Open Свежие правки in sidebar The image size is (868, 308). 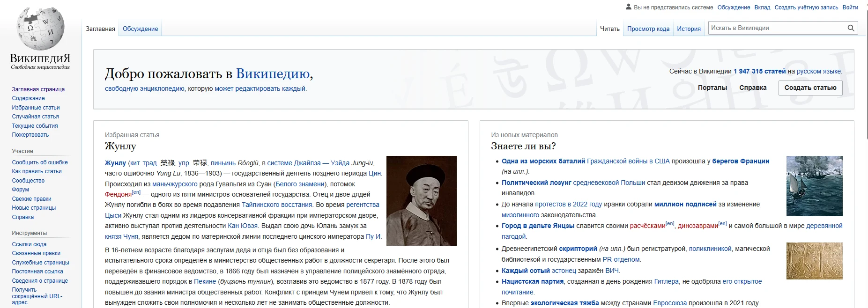31,199
